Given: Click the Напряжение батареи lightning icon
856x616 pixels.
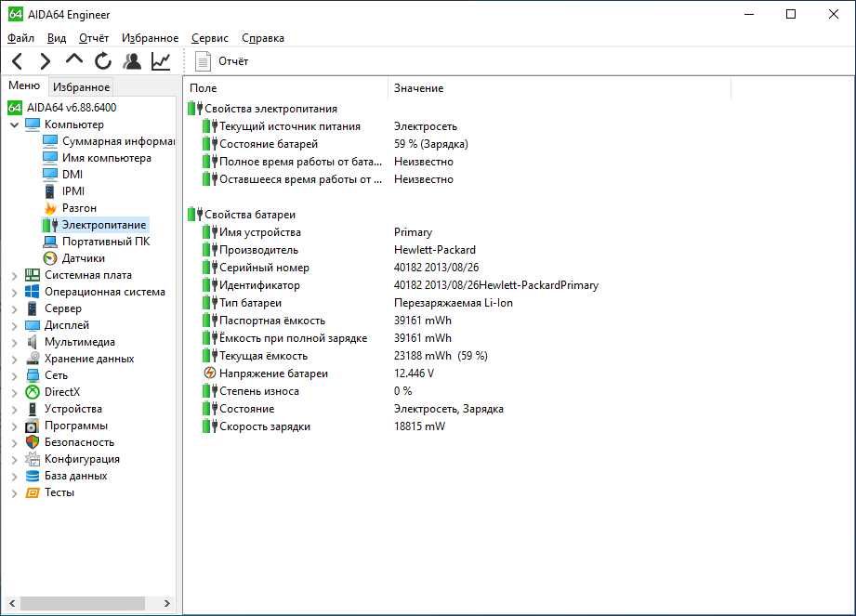Looking at the screenshot, I should tap(210, 374).
